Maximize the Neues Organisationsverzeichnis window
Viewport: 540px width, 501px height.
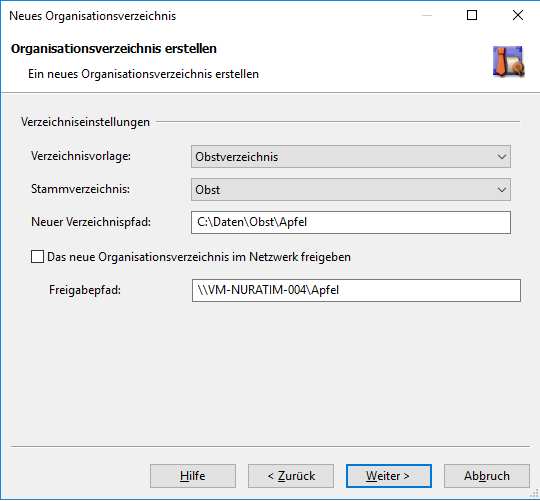tap(472, 15)
